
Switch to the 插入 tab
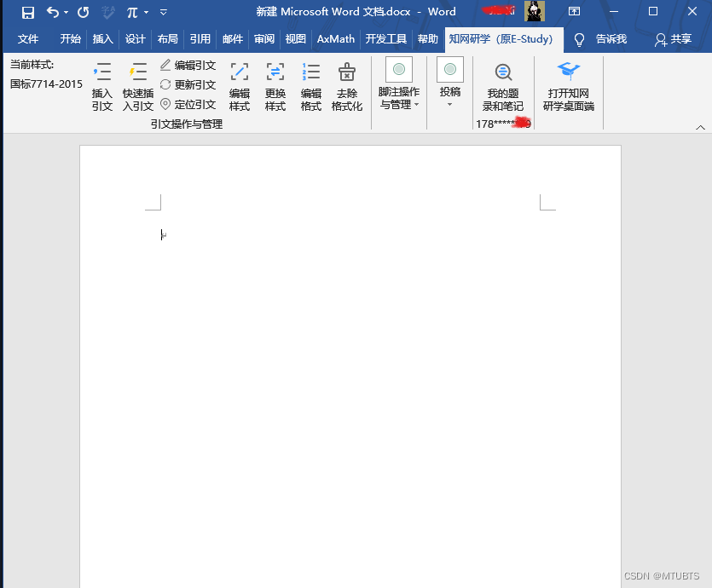point(102,39)
